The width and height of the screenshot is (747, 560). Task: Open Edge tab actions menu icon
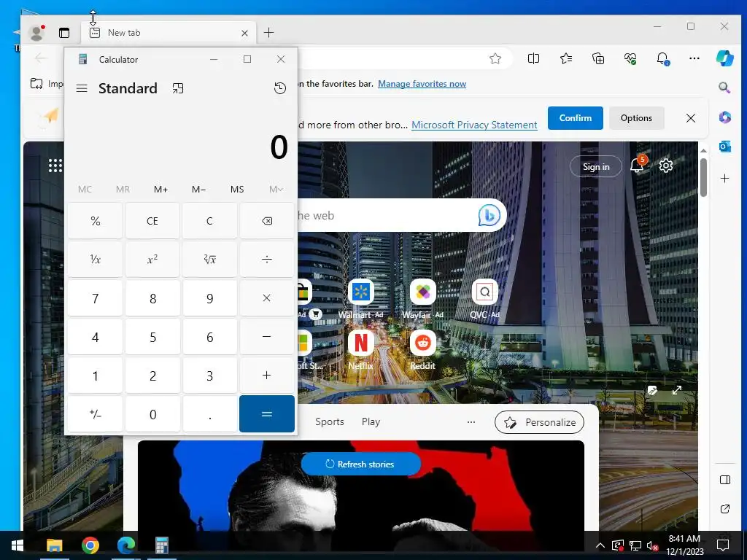[64, 33]
